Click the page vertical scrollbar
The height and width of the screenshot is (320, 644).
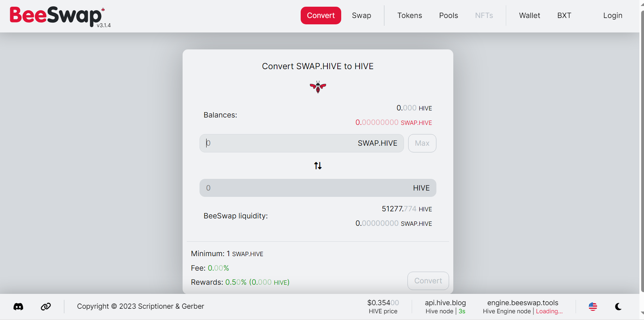(x=642, y=152)
